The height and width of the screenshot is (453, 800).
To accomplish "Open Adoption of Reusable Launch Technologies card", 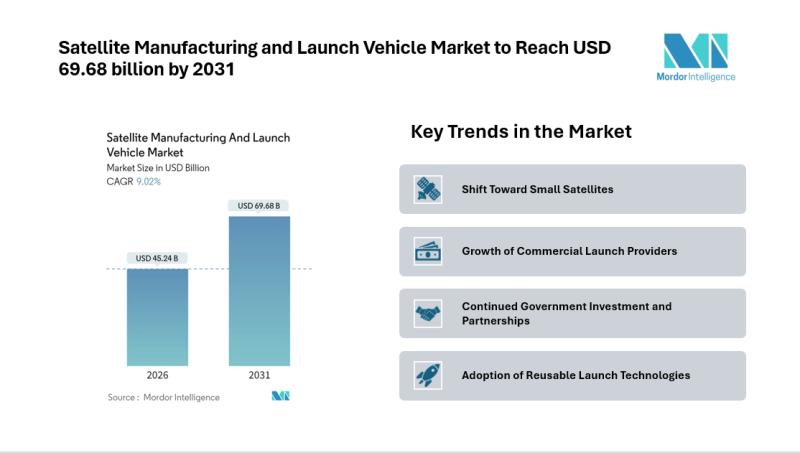I will (x=572, y=375).
